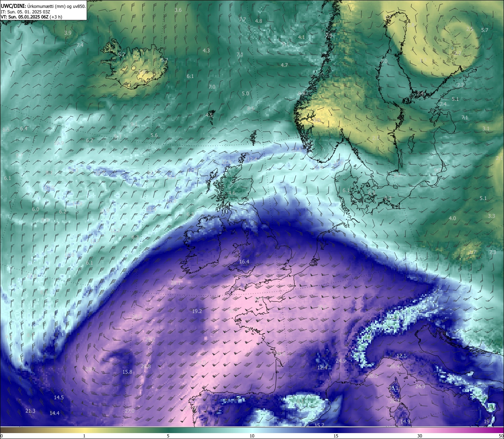Click the map value 16.4 over England
Image resolution: width=504 pixels, height=439 pixels.
pos(244,262)
